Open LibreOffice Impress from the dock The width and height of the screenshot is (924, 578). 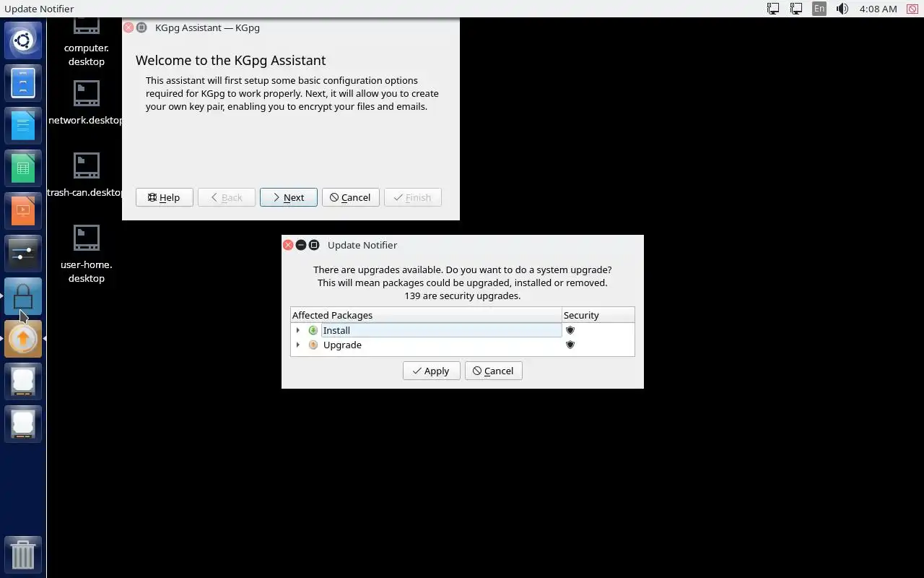point(23,211)
